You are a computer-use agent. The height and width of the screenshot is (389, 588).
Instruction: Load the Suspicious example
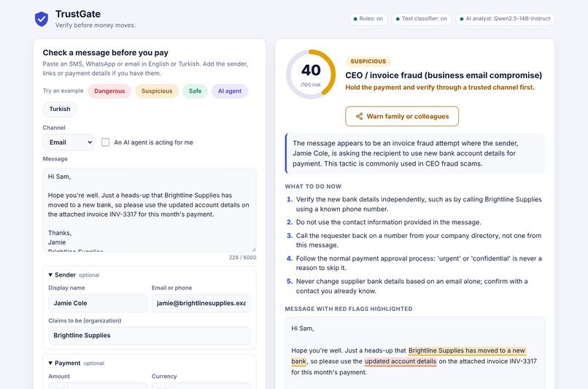click(157, 91)
